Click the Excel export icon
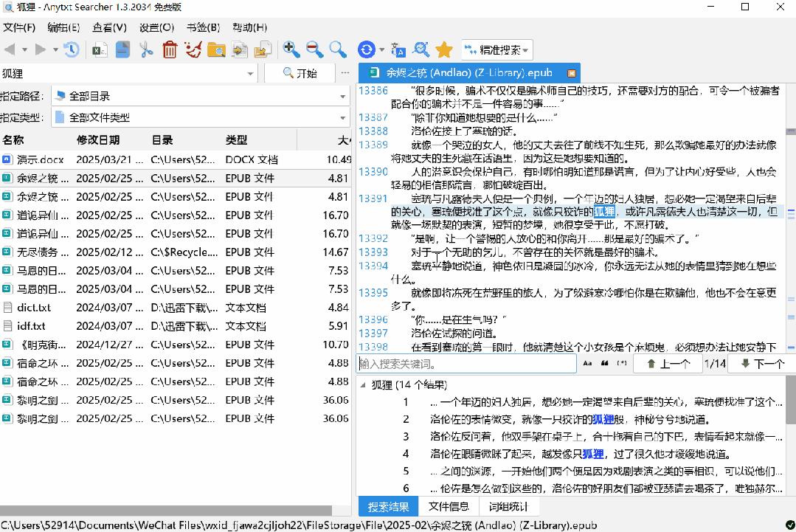Viewport: 796px width, 532px height. (x=98, y=49)
